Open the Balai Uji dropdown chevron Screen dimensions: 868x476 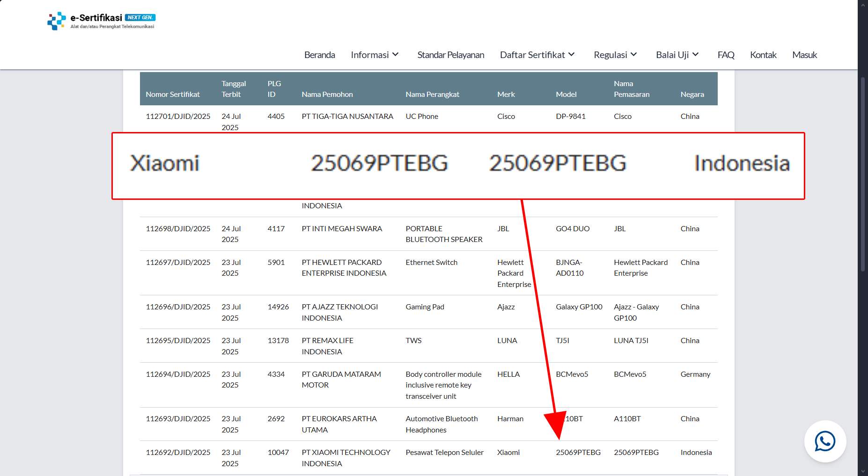(x=696, y=55)
